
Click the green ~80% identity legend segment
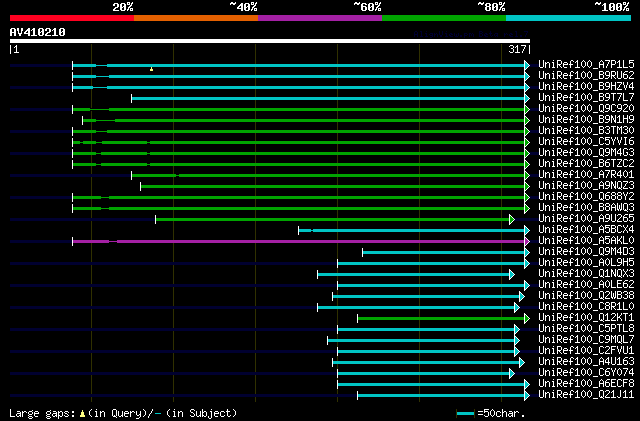[444, 18]
